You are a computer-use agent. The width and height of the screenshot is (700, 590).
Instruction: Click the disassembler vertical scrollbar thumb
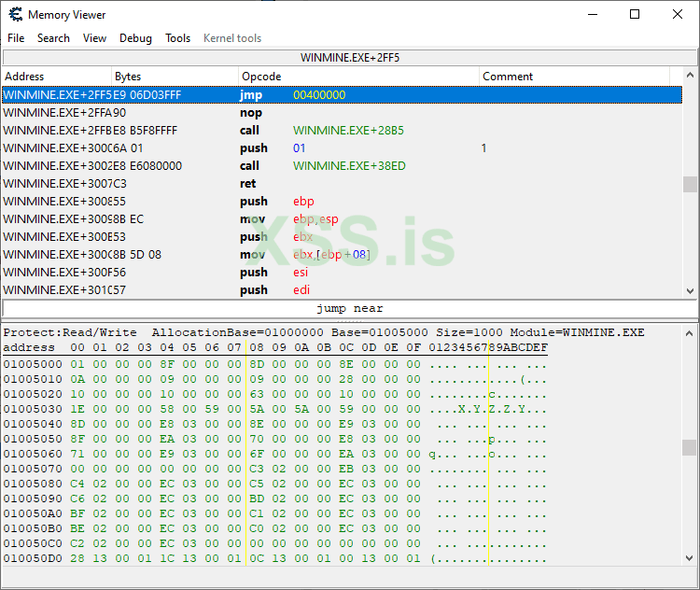690,184
